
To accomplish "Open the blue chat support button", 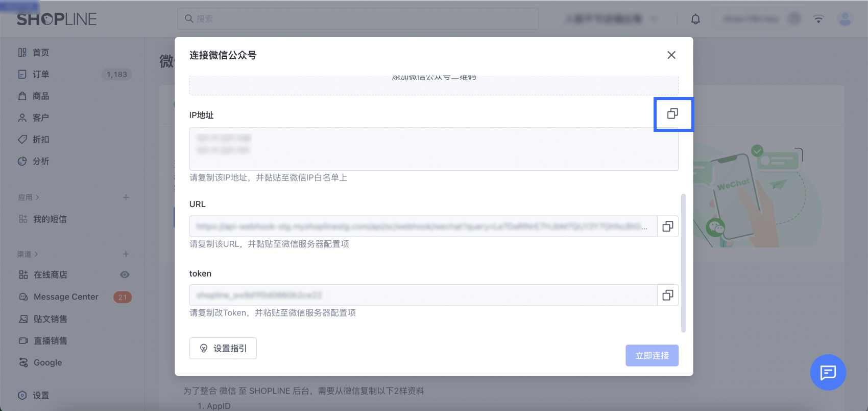I will 828,373.
